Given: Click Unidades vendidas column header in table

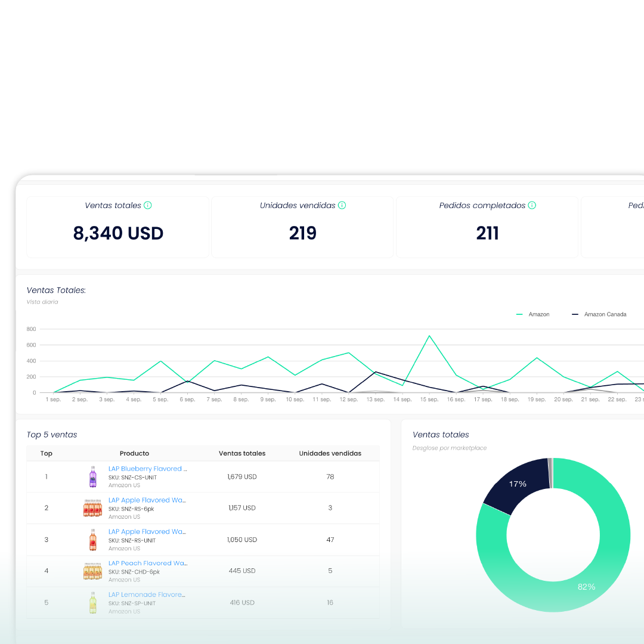Looking at the screenshot, I should click(330, 453).
